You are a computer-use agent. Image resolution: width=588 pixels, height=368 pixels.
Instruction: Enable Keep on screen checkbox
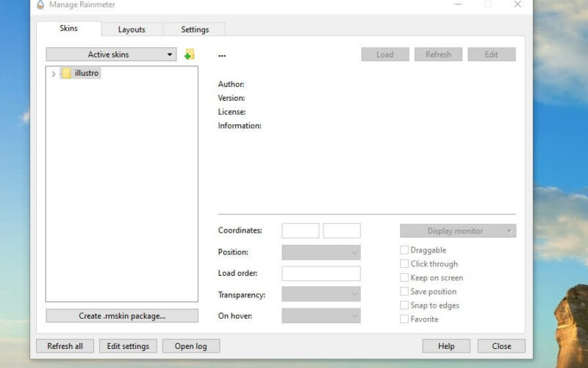(404, 277)
